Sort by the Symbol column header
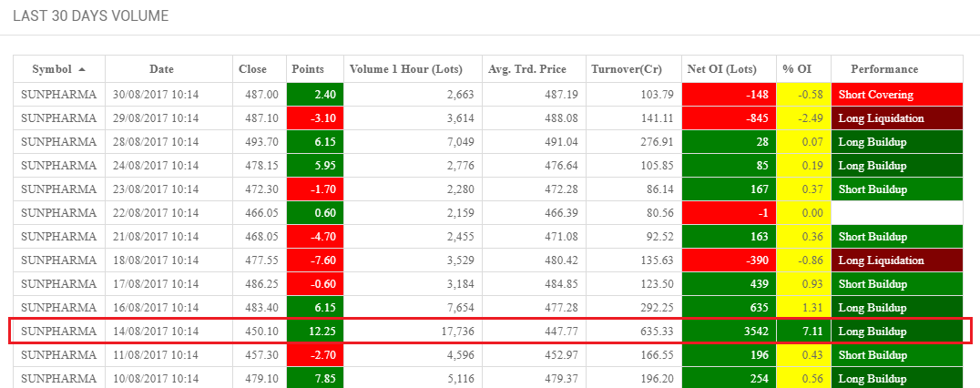980x388 pixels. 59,69
